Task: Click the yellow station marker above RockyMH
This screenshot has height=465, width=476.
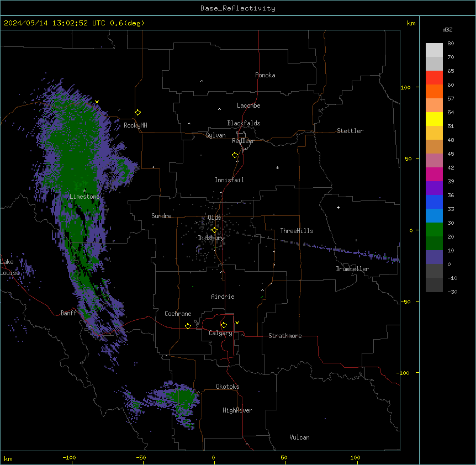Action: pyautogui.click(x=138, y=112)
